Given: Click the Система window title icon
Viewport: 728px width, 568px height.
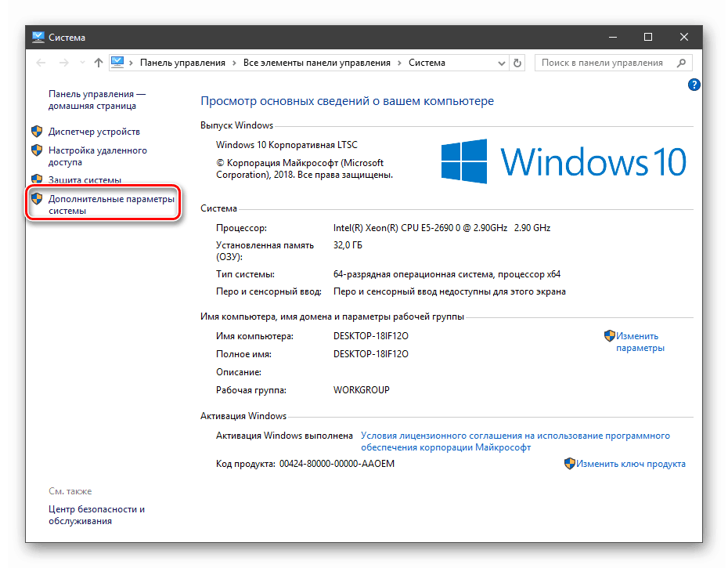Looking at the screenshot, I should [x=38, y=37].
